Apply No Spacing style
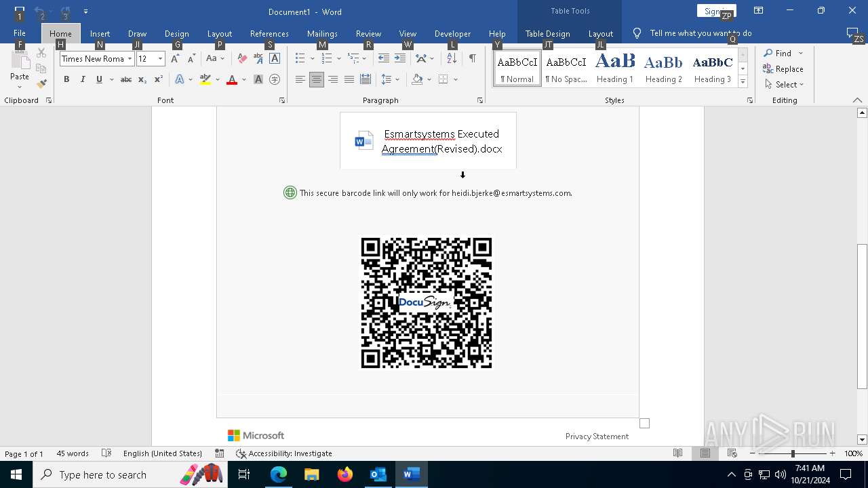 point(566,68)
